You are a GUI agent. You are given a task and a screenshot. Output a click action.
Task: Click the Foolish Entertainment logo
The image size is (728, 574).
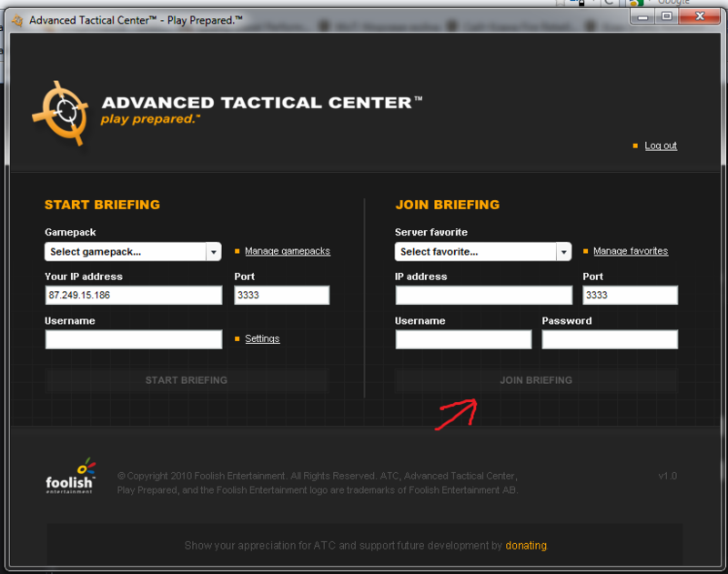click(71, 476)
